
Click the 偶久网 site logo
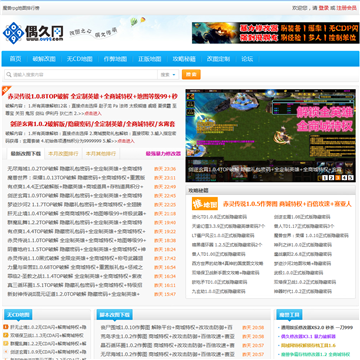click(33, 33)
